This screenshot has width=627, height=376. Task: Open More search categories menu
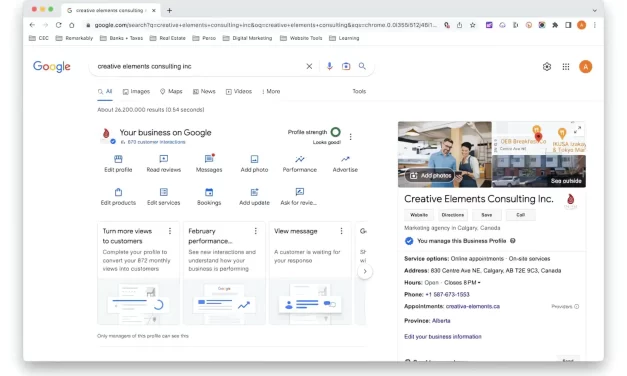pos(271,92)
